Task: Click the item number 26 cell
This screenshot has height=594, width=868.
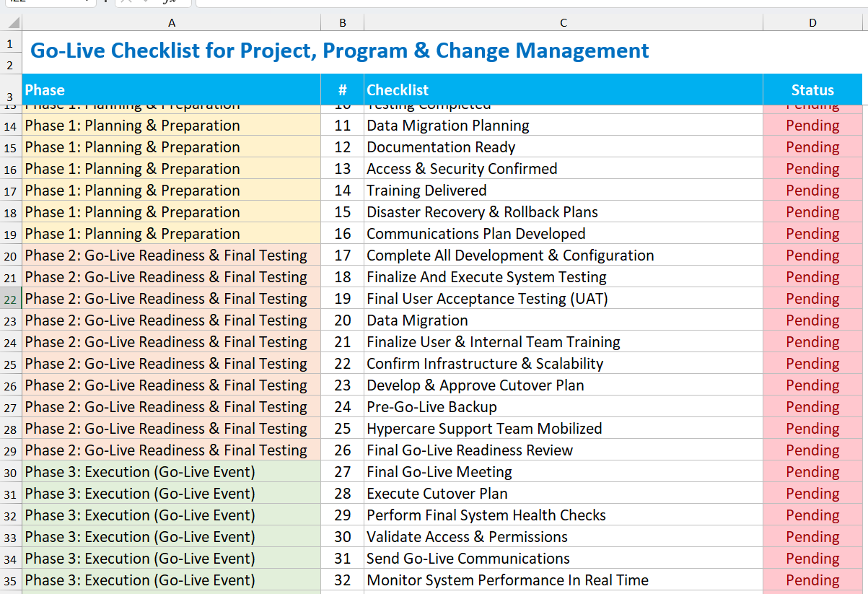Action: point(343,450)
